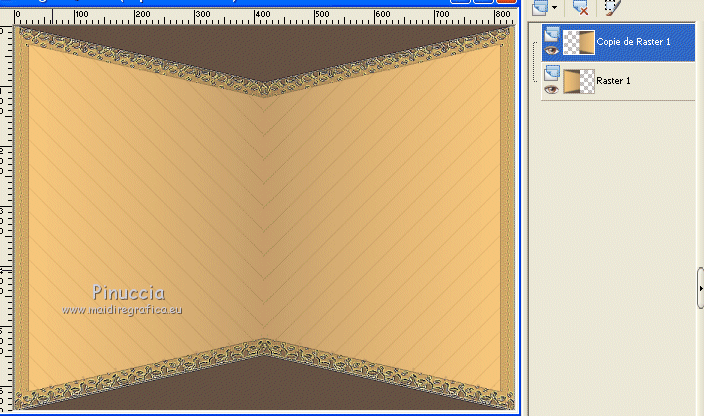Screen dimensions: 704x416
Task: Select the Raster 1 layer thumbnail
Action: 579,81
